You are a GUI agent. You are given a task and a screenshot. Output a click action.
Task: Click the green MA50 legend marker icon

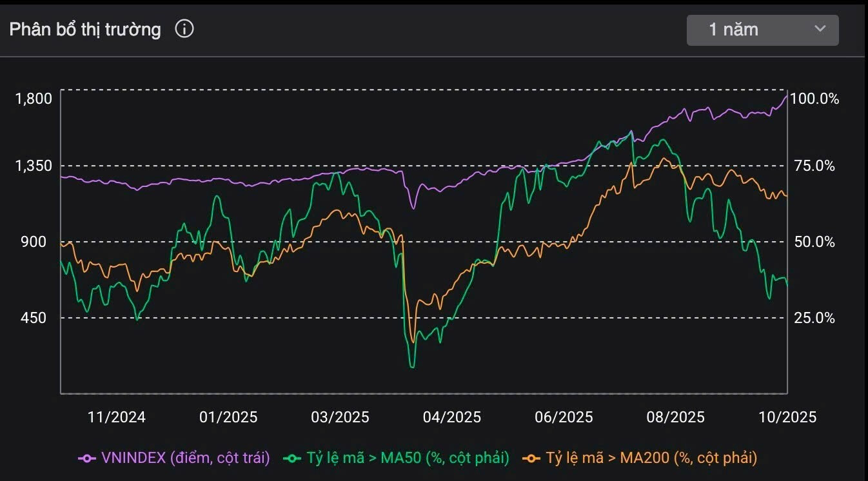(293, 458)
